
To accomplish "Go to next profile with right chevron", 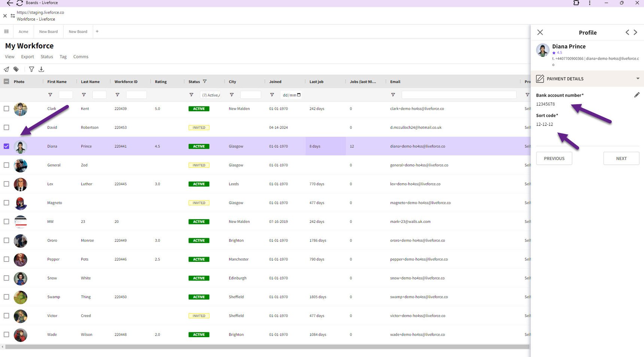I will [635, 32].
